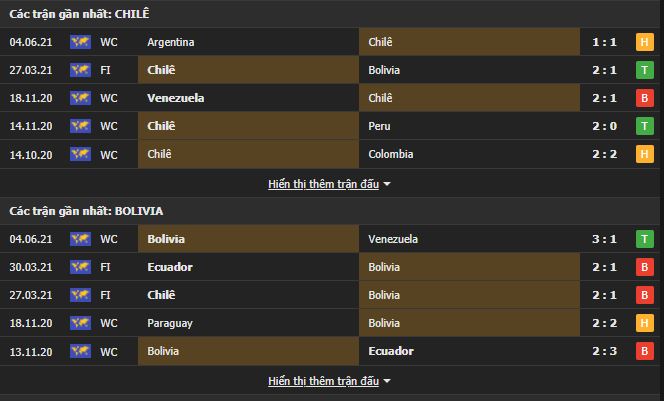Click flag icon in Bolivia vs Venezuela row
Screen dimensions: 664x401
click(80, 239)
